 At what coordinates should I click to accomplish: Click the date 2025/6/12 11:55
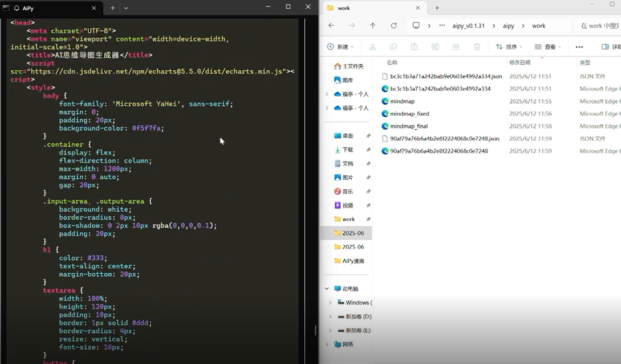[x=530, y=102]
